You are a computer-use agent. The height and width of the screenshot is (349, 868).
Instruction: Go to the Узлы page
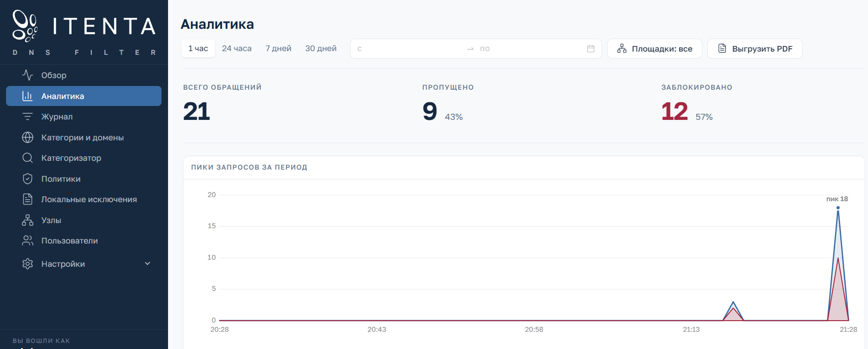84,220
